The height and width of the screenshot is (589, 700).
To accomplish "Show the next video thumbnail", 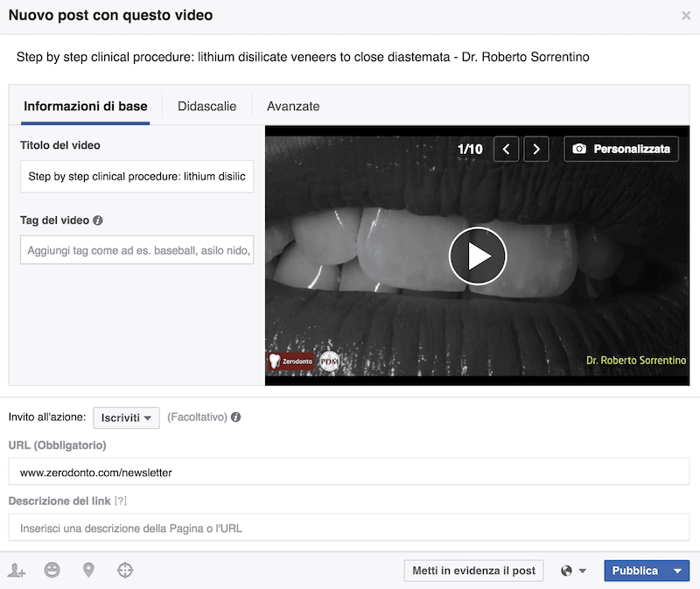I will click(536, 149).
